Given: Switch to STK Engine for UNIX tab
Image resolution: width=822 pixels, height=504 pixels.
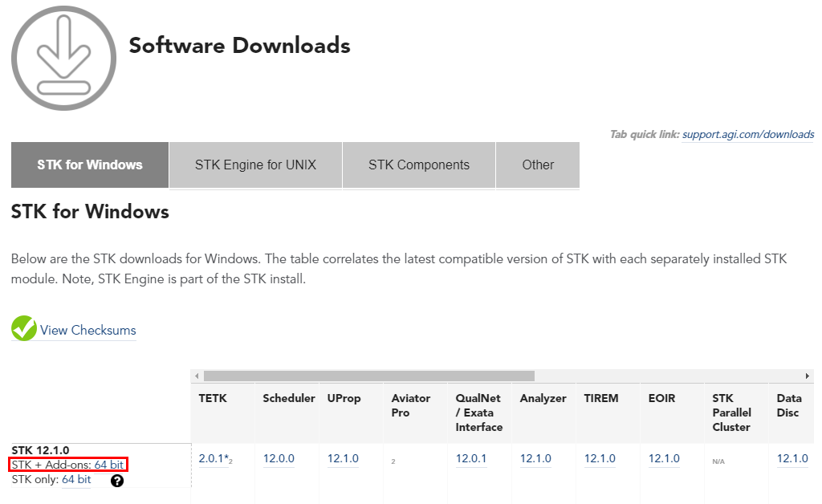Looking at the screenshot, I should point(255,165).
